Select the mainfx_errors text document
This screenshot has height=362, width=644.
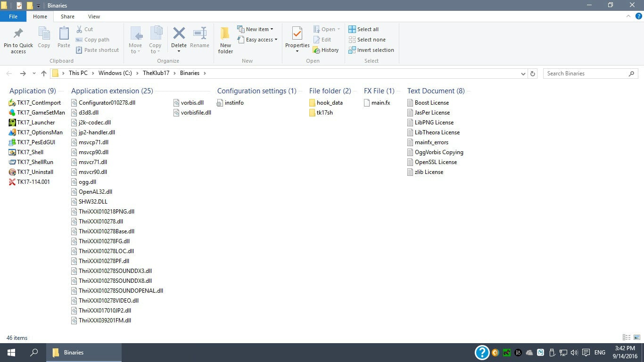click(428, 142)
